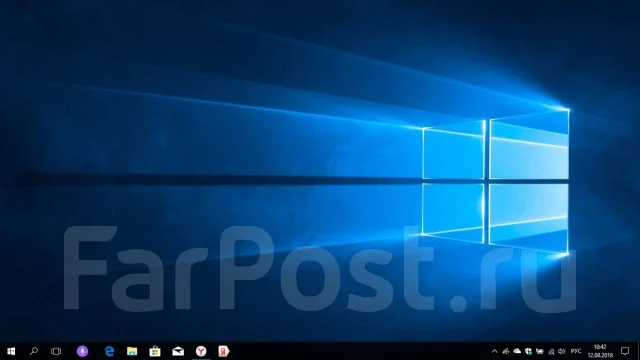Open Microsoft Edge from the taskbar

pos(109,351)
